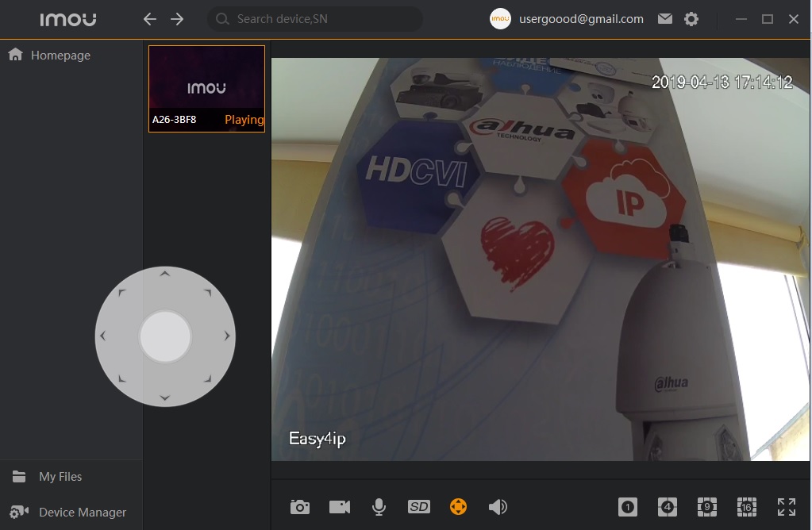Pan camera up with PTZ arrow

point(164,274)
